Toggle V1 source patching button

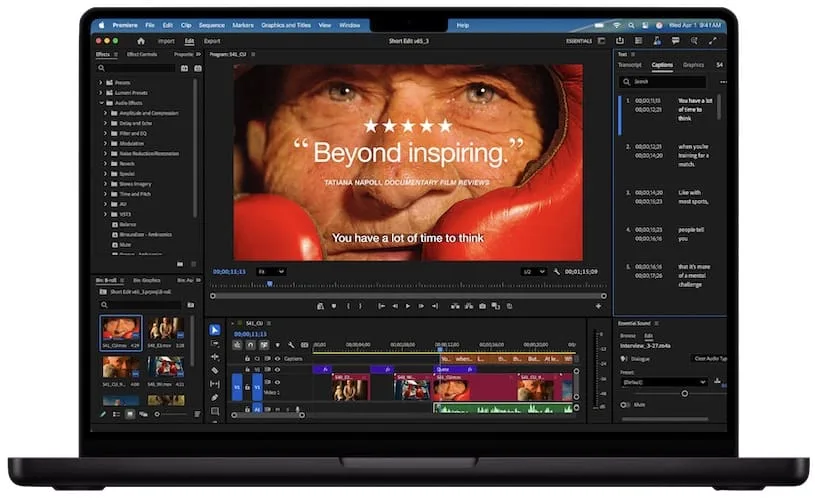point(237,387)
